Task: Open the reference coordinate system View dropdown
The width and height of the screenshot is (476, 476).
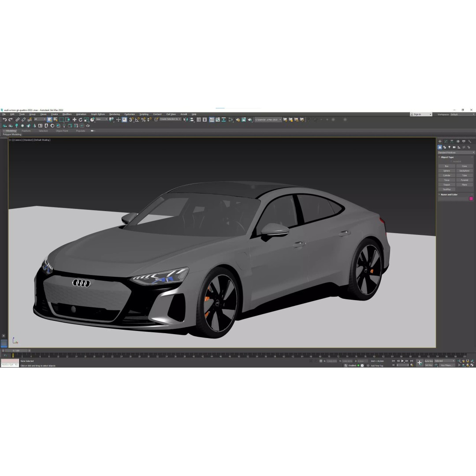Action: coord(102,119)
